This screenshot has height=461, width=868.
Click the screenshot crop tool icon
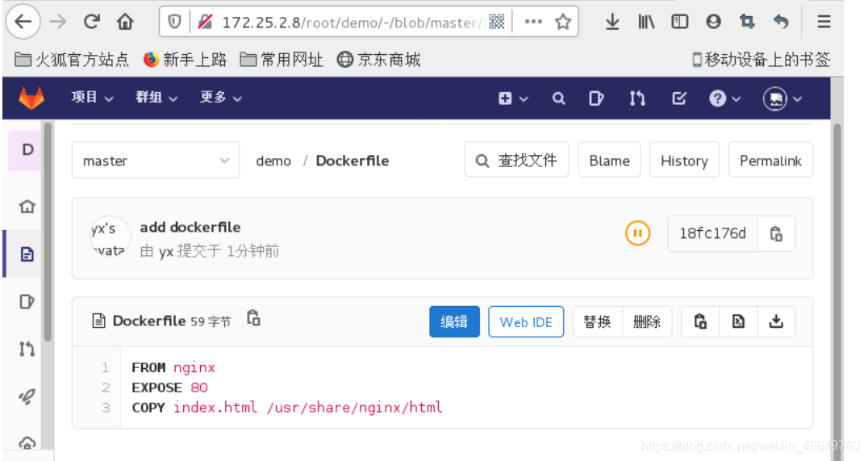point(747,22)
